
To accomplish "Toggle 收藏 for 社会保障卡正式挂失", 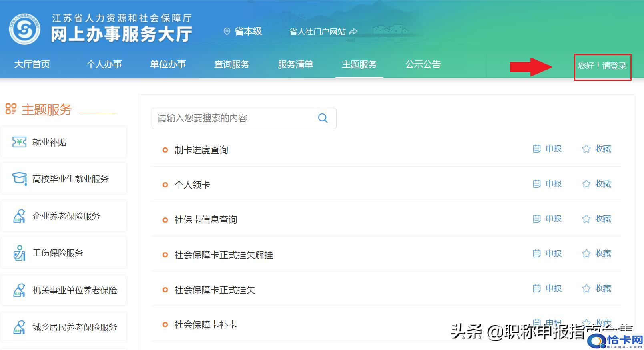I will (596, 288).
